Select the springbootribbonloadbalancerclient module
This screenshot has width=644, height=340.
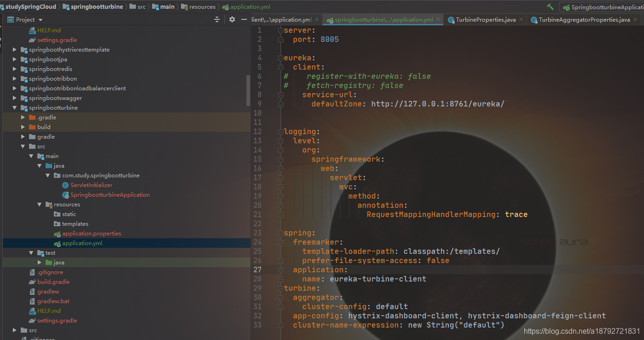pyautogui.click(x=77, y=88)
